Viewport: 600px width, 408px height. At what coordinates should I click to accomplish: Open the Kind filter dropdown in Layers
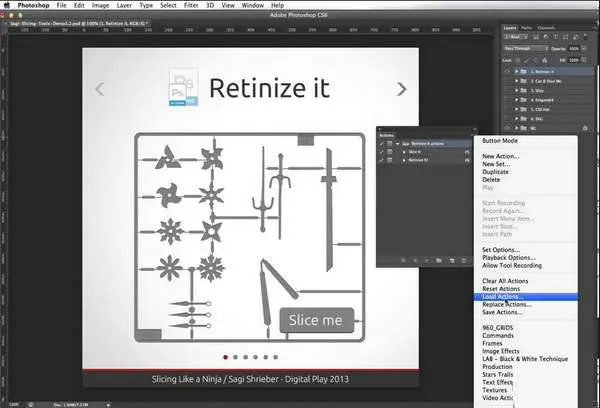pos(517,37)
